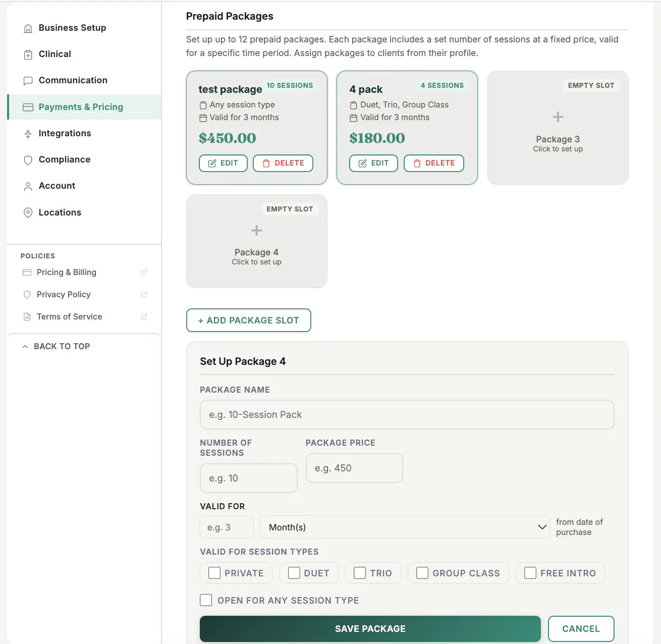Check the Private session type box
The image size is (661, 644).
point(214,573)
